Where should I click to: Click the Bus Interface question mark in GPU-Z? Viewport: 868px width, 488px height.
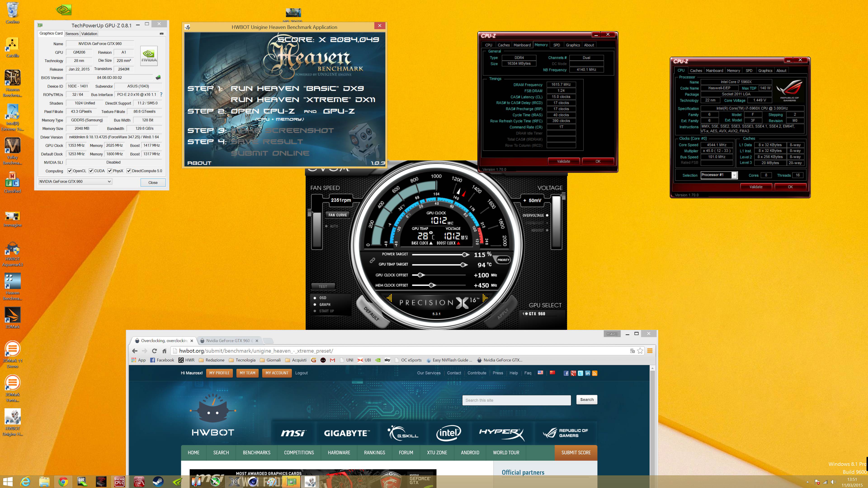pos(161,95)
